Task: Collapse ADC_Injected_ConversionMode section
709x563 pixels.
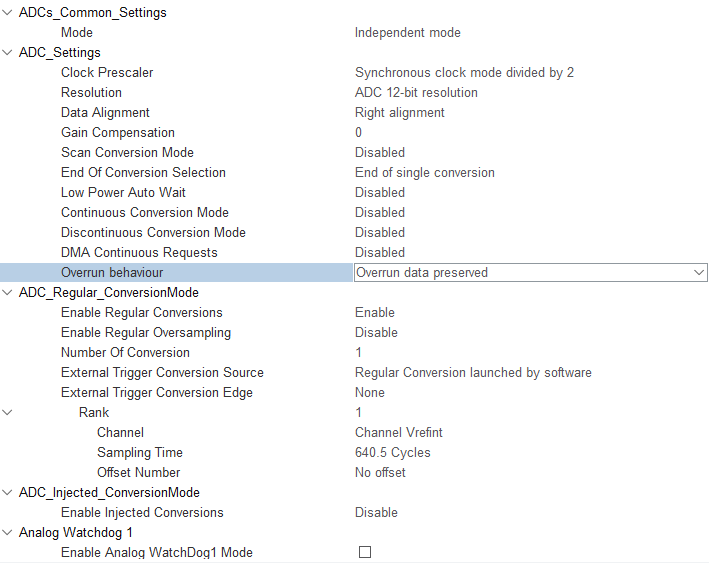Action: [x=7, y=492]
